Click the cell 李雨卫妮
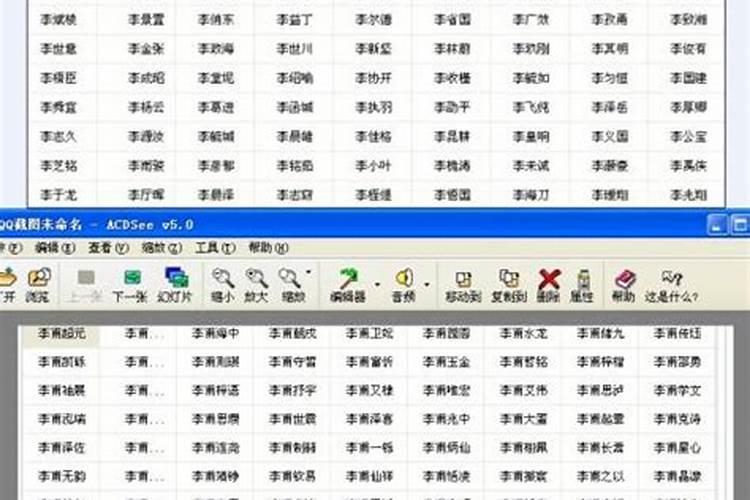The image size is (750, 500). pos(369,333)
